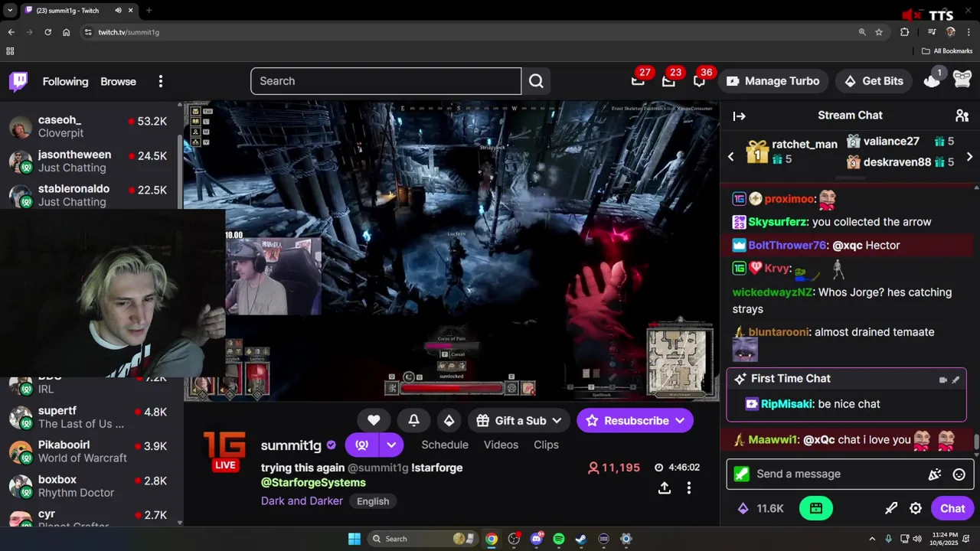The width and height of the screenshot is (980, 551).
Task: Click summit1g channel avatar with LIVE badge
Action: click(x=225, y=451)
